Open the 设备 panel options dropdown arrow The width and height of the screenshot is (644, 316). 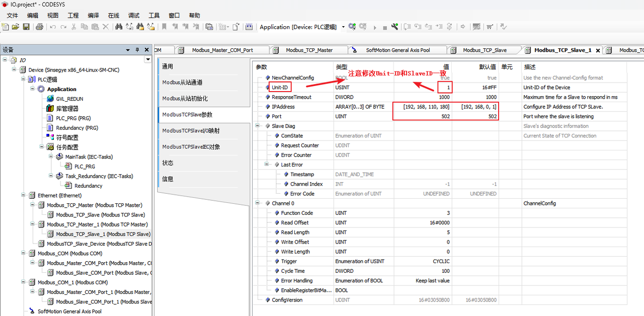pyautogui.click(x=128, y=50)
